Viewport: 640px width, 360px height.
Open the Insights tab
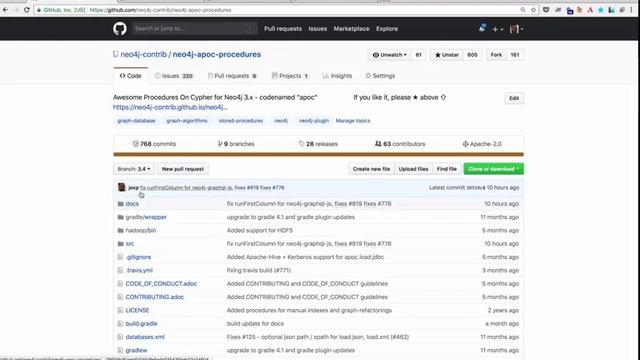click(x=337, y=76)
